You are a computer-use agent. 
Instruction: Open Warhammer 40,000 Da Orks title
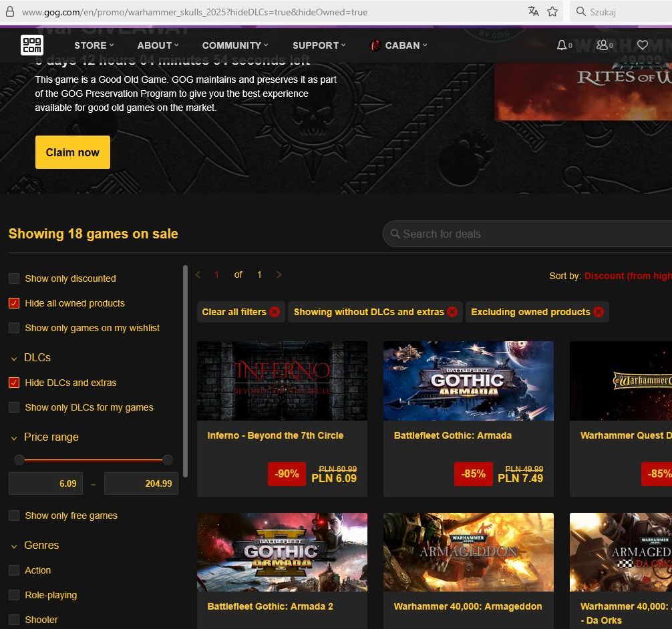(x=626, y=613)
